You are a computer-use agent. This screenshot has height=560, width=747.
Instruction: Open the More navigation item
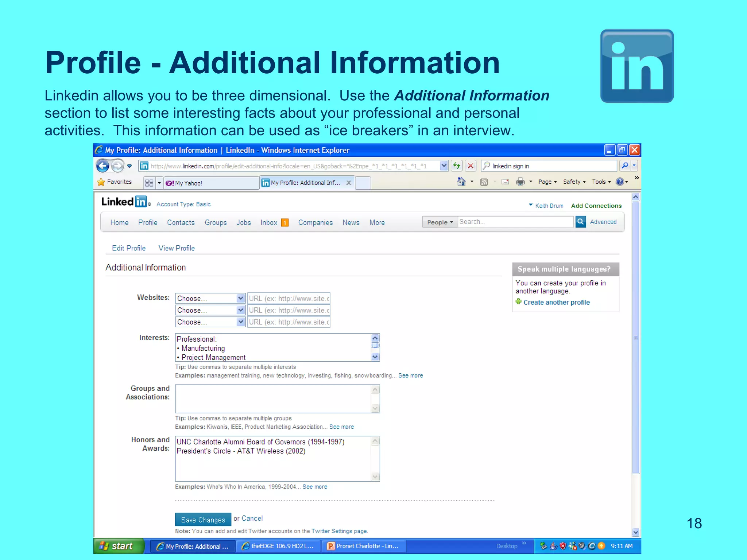tap(377, 222)
